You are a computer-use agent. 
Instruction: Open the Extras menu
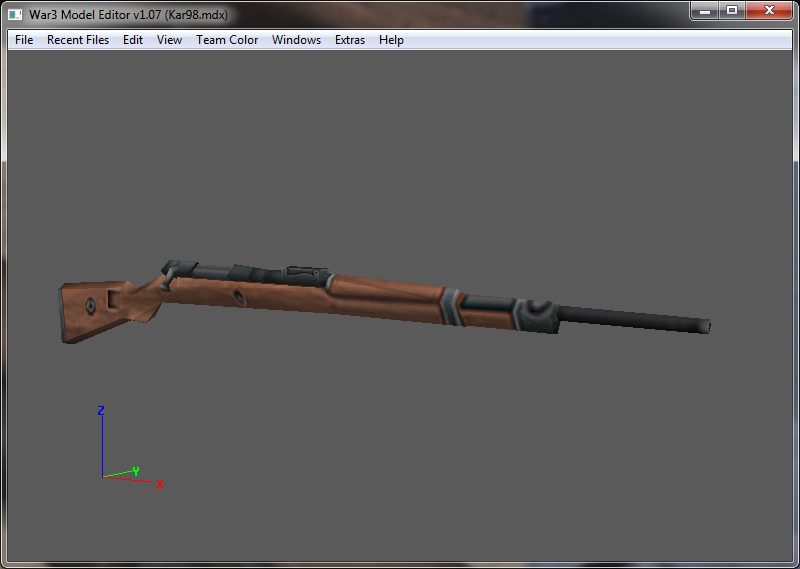[350, 40]
